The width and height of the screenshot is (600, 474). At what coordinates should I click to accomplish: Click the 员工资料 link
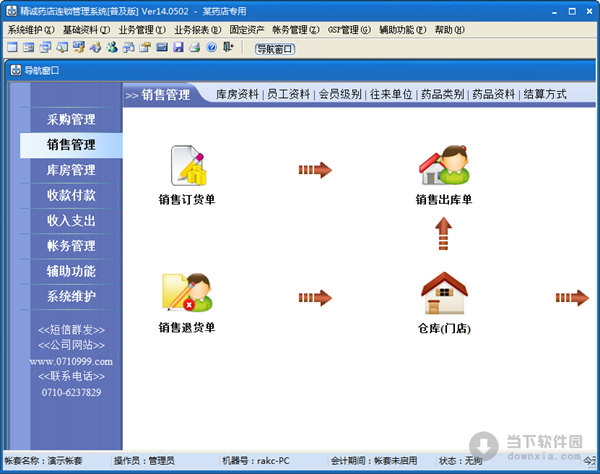289,94
